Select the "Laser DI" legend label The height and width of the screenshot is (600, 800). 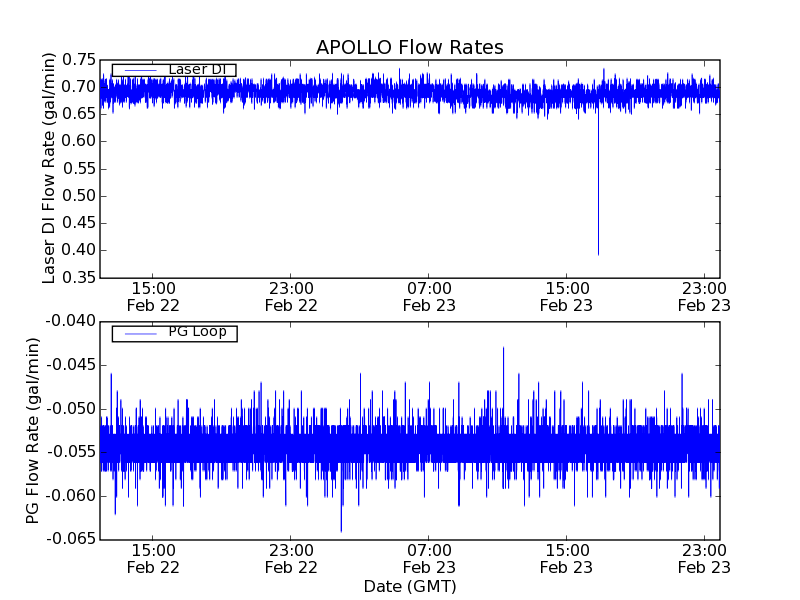pos(197,69)
